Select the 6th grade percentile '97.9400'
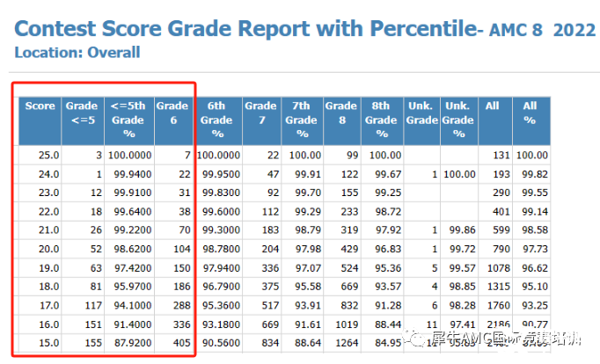 (221, 268)
